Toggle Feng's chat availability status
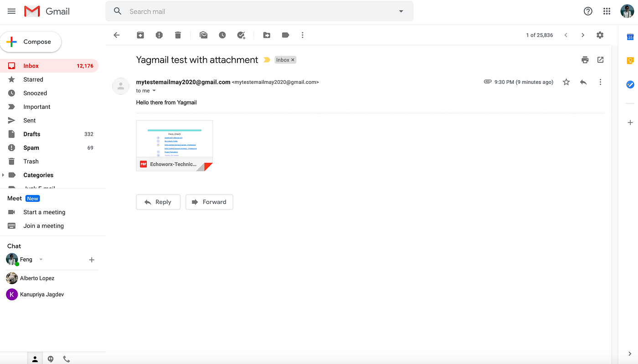The height and width of the screenshot is (364, 638). 41,259
